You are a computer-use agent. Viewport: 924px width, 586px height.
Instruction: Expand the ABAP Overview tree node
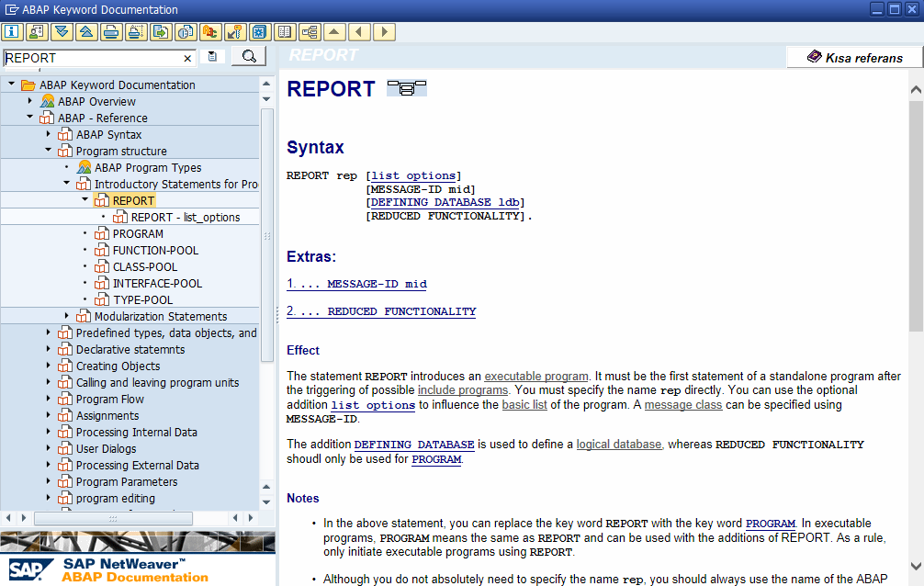29,101
